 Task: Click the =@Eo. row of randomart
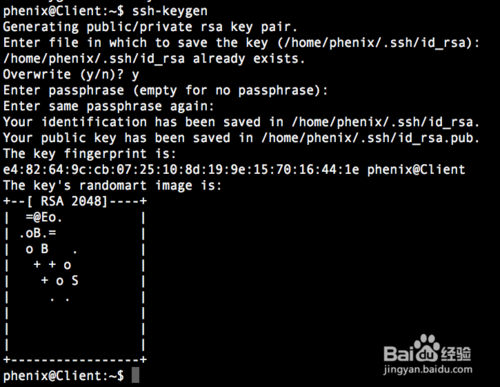(44, 218)
